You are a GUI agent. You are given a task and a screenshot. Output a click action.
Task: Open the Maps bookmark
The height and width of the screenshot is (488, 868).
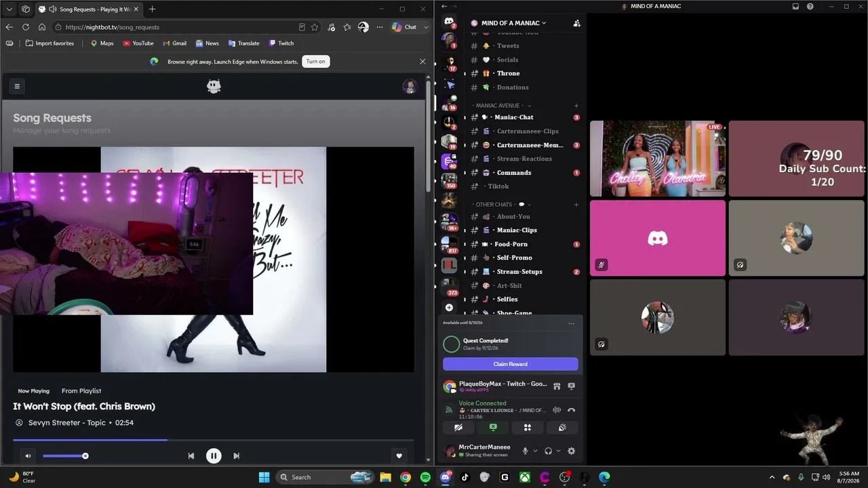pyautogui.click(x=102, y=43)
